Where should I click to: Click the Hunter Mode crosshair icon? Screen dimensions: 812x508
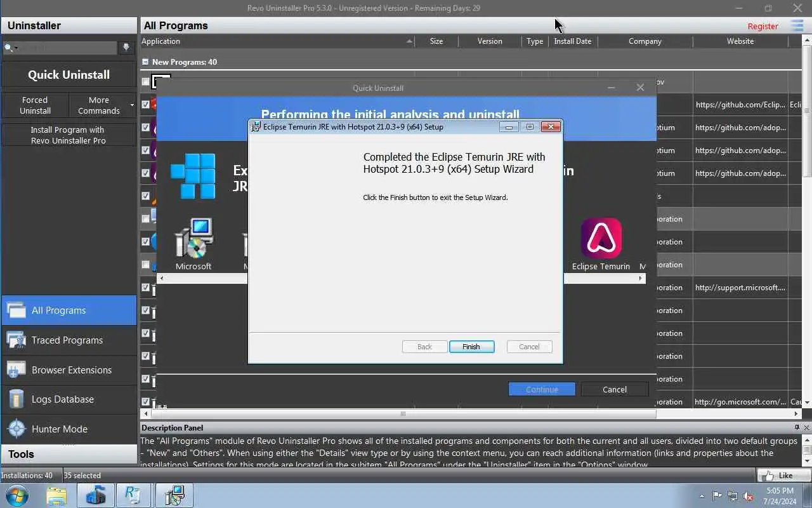click(x=16, y=429)
